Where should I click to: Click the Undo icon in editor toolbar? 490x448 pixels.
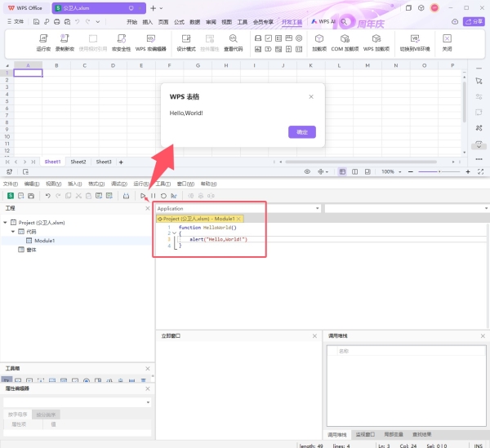pos(48,196)
